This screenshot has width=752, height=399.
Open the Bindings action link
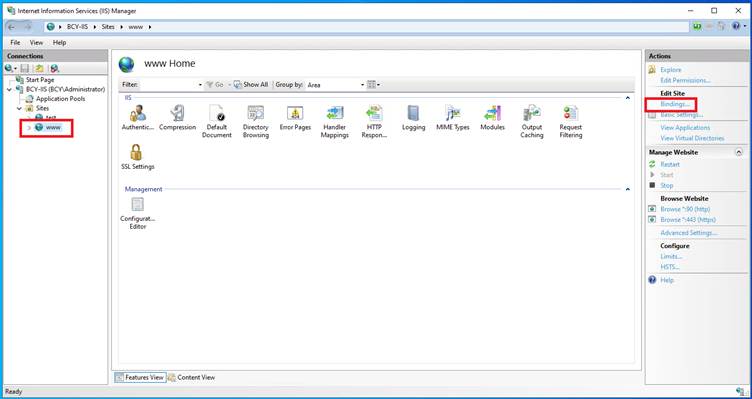tap(675, 104)
